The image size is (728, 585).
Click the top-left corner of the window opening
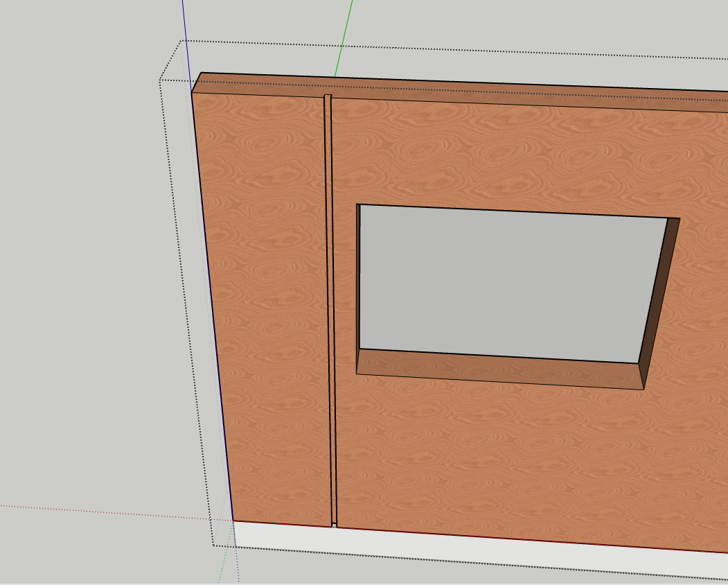357,205
